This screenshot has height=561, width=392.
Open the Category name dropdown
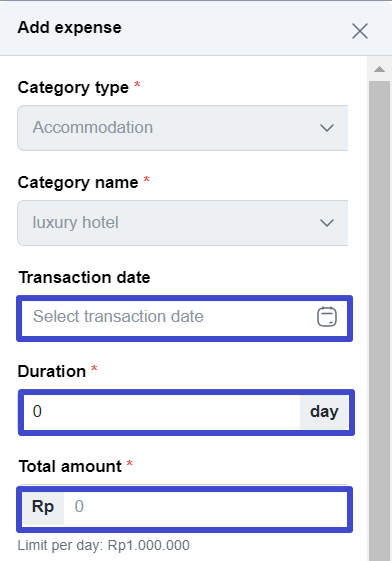(183, 223)
